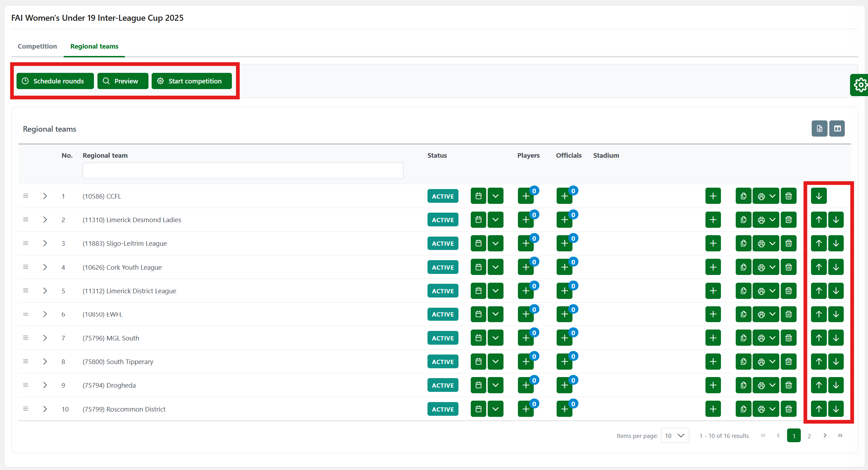
Task: Click the Start competition button
Action: tap(191, 81)
